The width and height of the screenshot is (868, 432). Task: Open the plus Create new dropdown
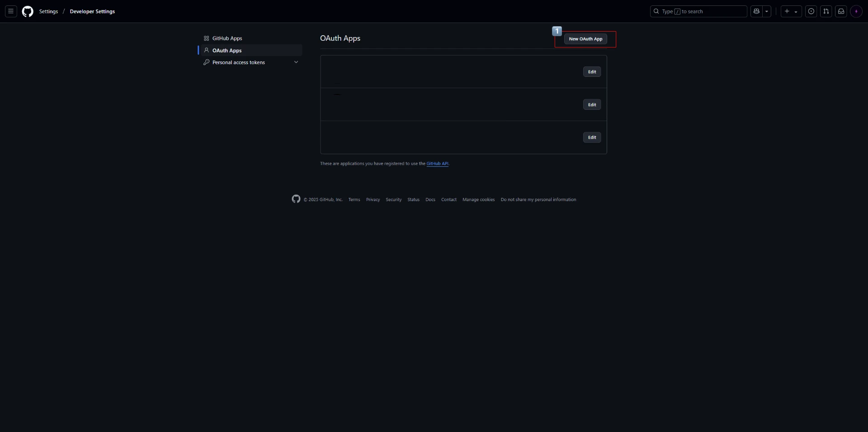click(791, 11)
